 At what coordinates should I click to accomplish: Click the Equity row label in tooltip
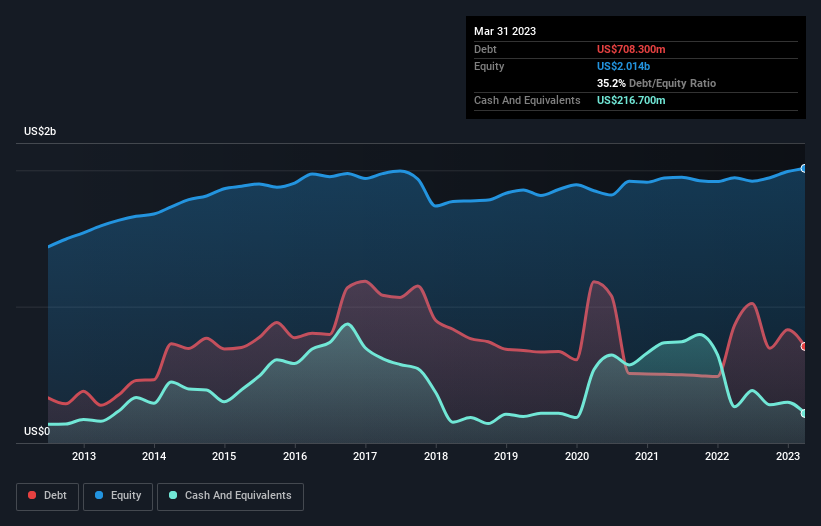pyautogui.click(x=489, y=66)
